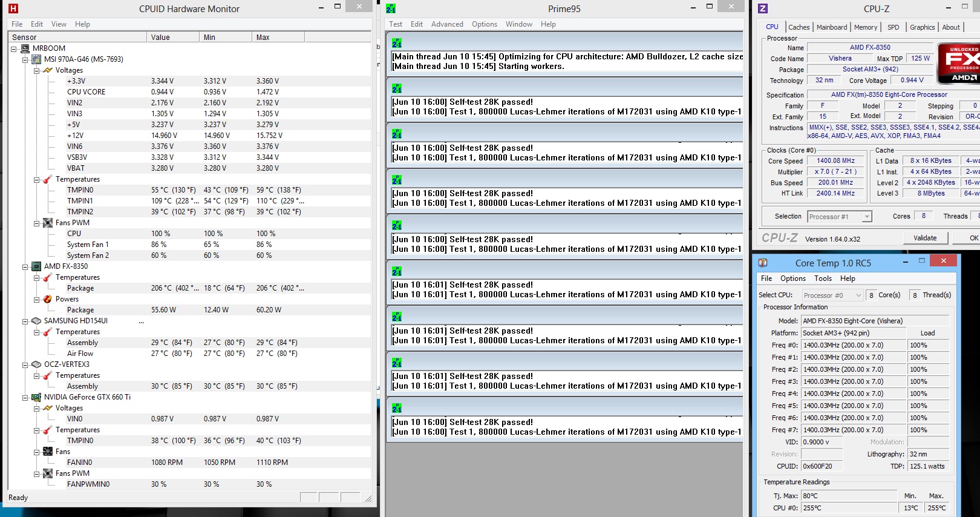Click the CPU-Z purple Z title icon

(763, 8)
